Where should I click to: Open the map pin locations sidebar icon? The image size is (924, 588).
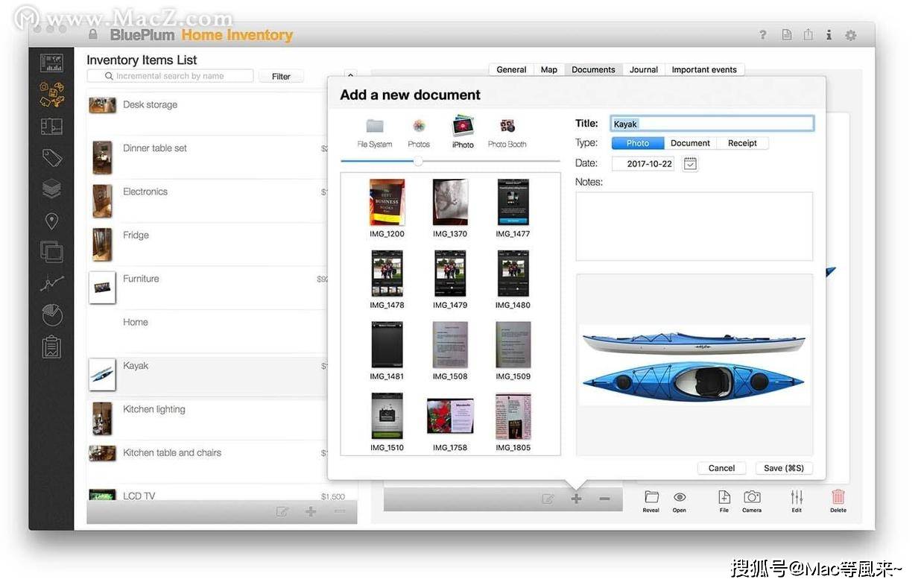(51, 221)
